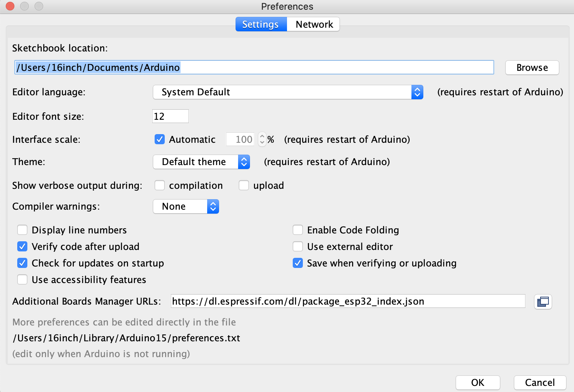574x392 pixels.
Task: Open the Editor language dropdown
Action: pos(288,92)
